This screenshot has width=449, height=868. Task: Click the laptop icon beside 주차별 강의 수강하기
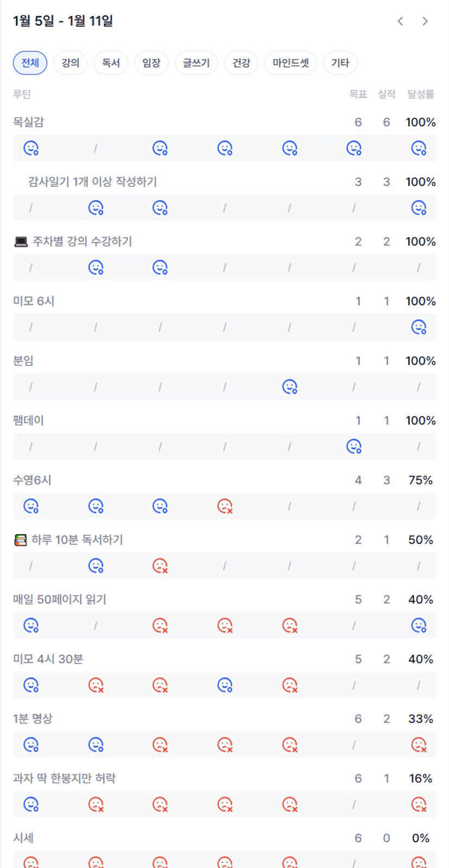coord(21,242)
